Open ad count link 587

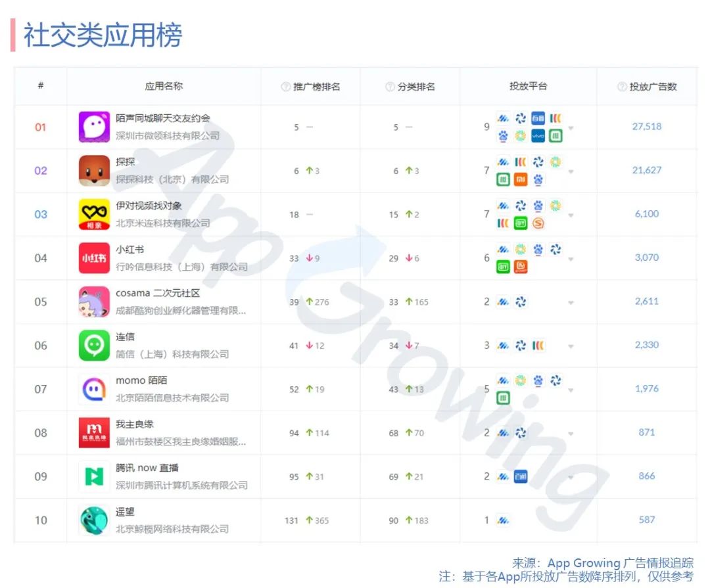pos(647,520)
